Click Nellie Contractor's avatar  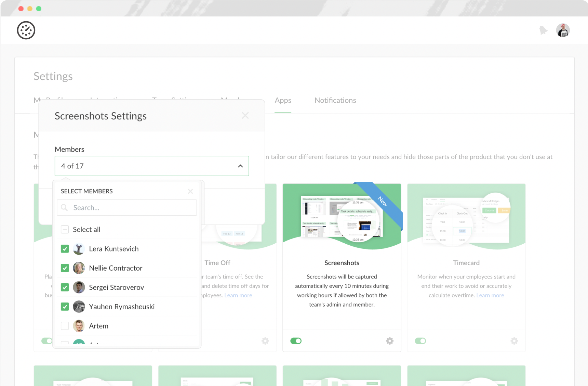[79, 268]
